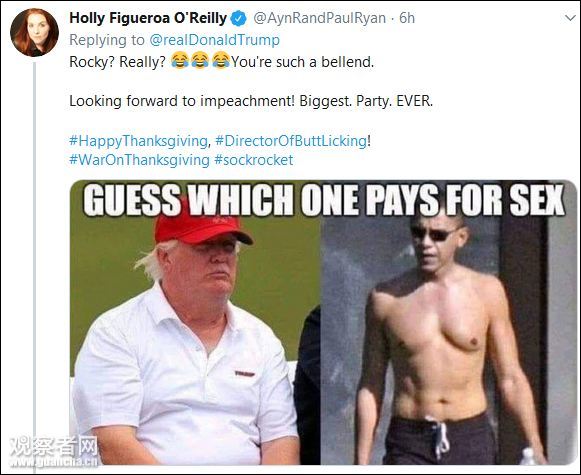Click the @AynRandPaulRyan handle
The image size is (581, 475).
[319, 18]
